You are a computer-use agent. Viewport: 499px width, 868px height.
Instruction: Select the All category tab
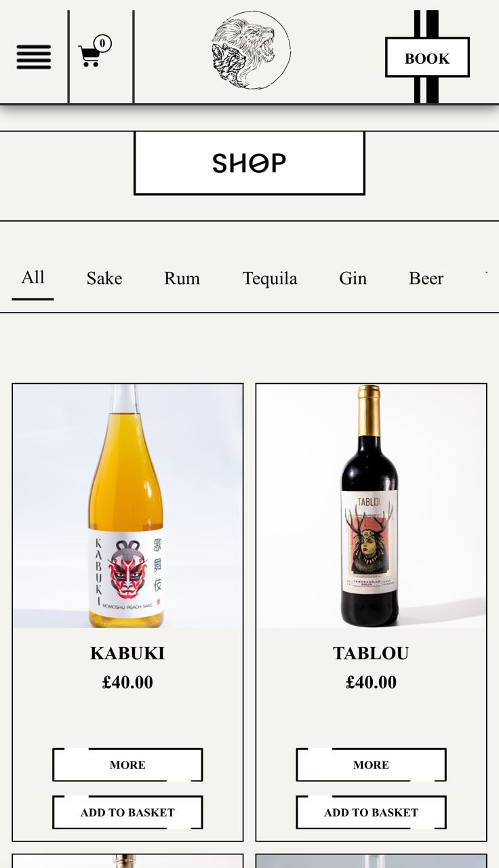33,277
